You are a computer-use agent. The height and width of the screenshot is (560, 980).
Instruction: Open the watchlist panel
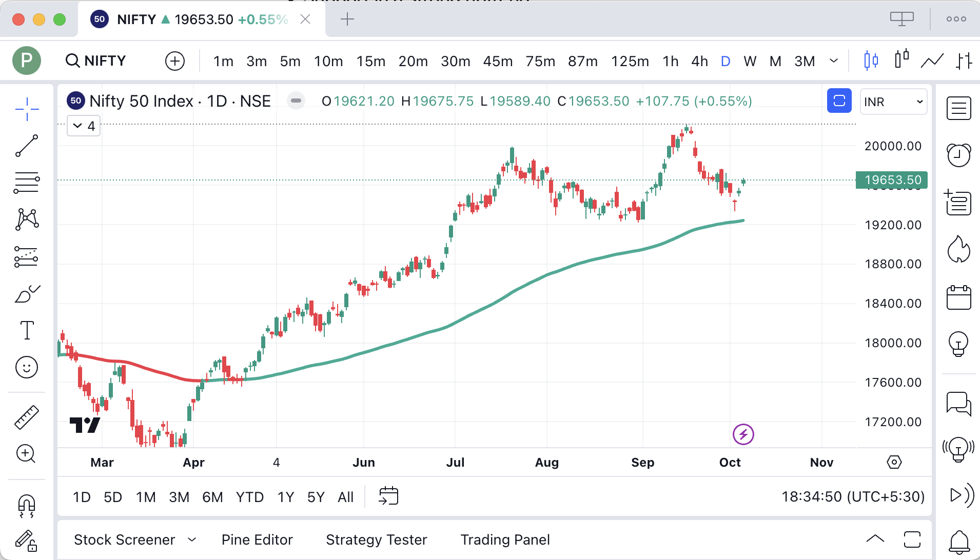point(958,109)
